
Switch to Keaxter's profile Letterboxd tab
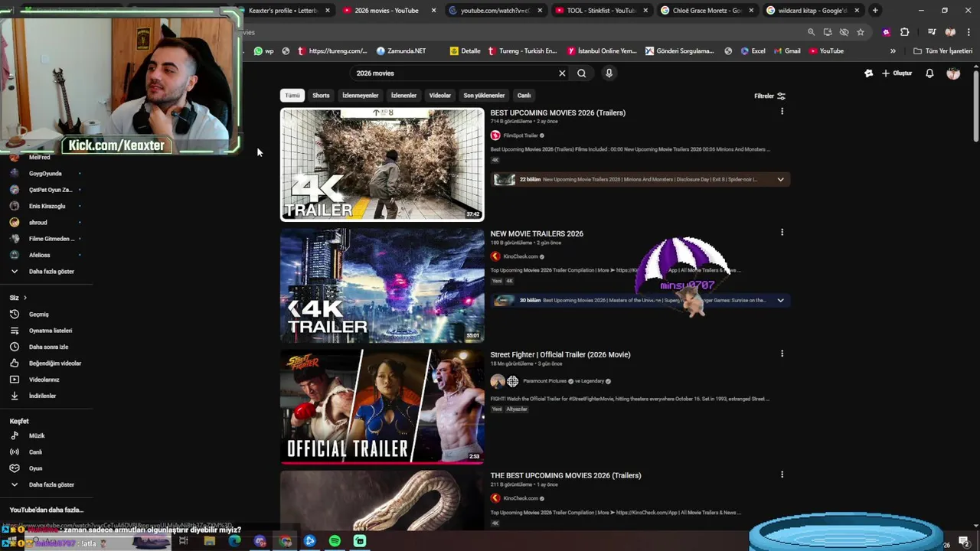(x=283, y=11)
